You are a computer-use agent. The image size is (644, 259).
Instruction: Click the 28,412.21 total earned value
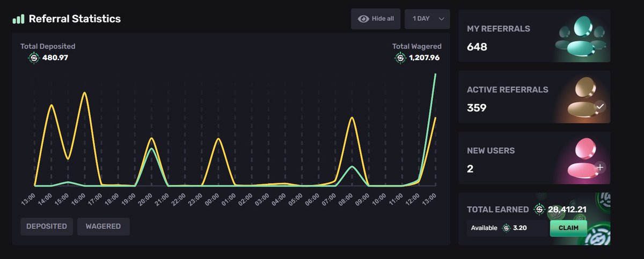pyautogui.click(x=567, y=209)
